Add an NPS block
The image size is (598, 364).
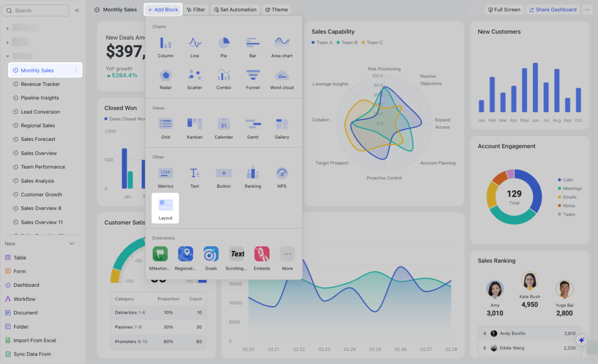[282, 178]
